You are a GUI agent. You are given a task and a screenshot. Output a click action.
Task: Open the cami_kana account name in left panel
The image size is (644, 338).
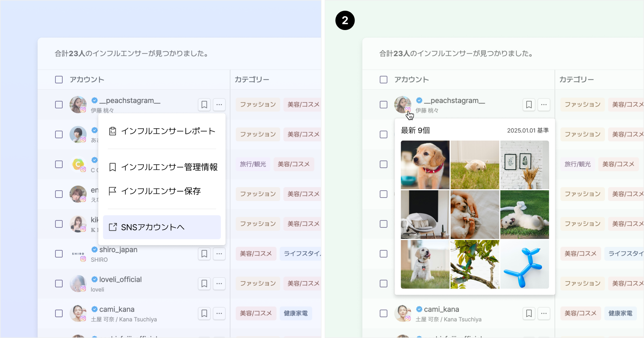117,309
